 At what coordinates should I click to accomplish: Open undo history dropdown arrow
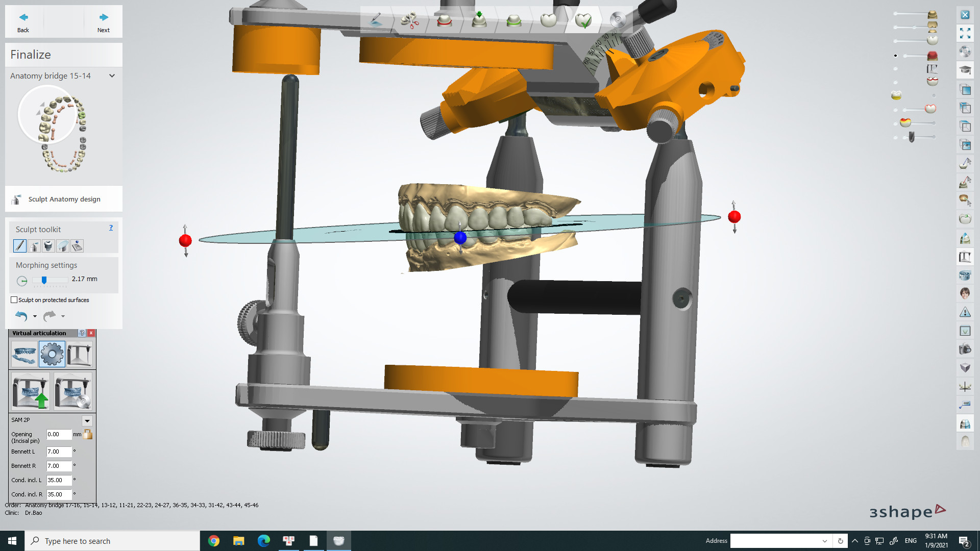pos(35,316)
